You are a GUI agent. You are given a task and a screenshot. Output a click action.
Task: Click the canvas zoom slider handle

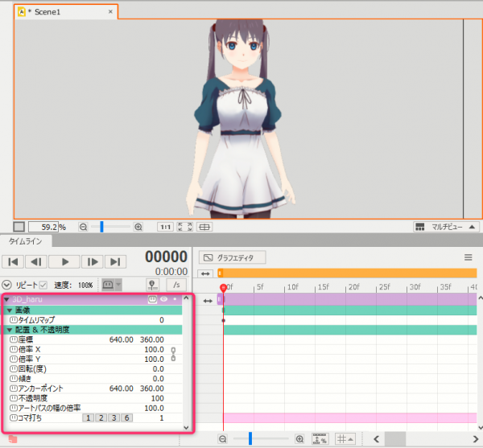pos(101,227)
